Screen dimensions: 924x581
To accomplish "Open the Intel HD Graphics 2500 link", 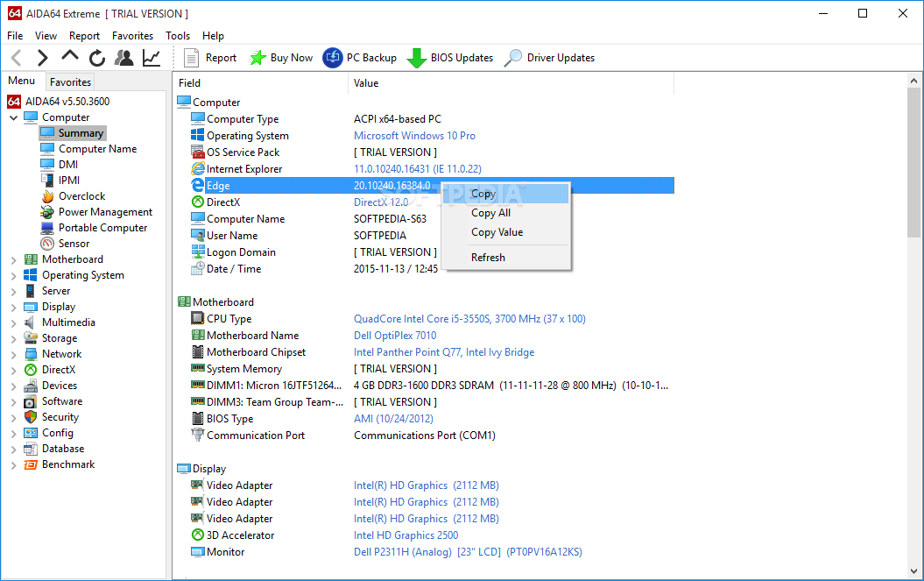I will coord(406,535).
